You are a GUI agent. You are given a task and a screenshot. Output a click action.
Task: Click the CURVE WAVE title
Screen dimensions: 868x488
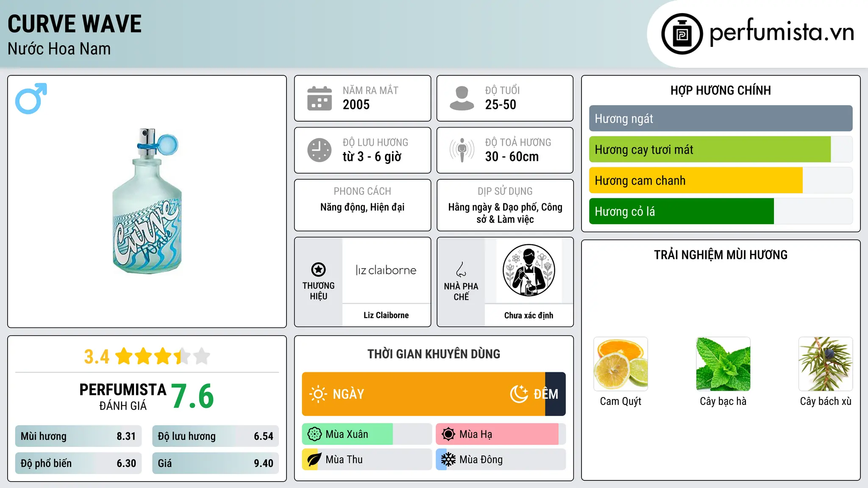point(75,24)
